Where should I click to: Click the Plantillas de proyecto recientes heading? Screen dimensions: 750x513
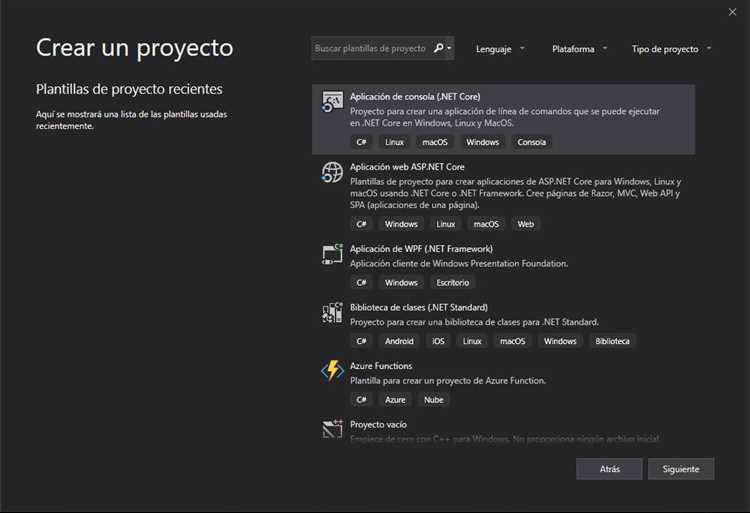coord(129,89)
